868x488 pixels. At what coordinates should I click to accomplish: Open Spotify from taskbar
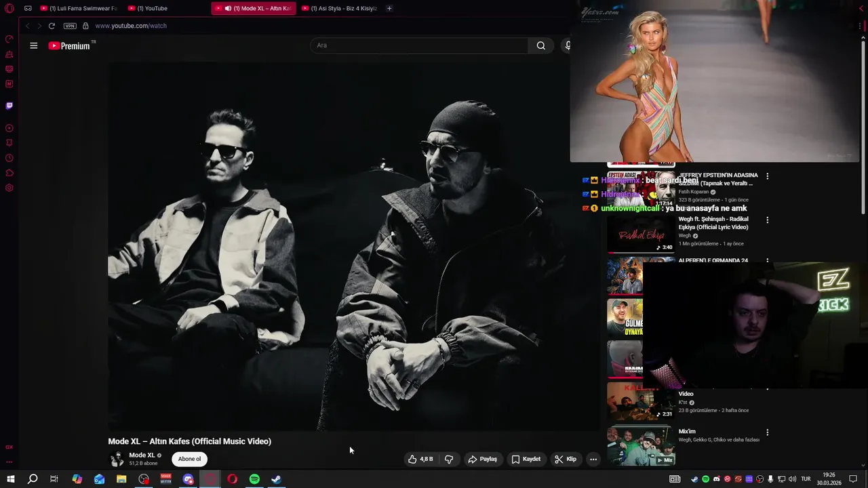(x=254, y=479)
